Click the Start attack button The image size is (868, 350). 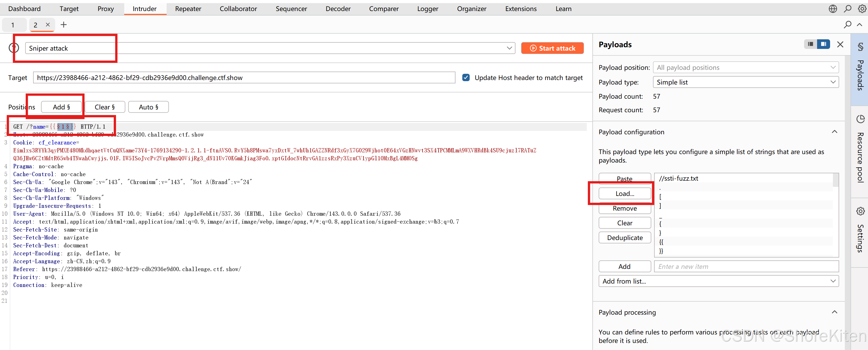point(552,48)
